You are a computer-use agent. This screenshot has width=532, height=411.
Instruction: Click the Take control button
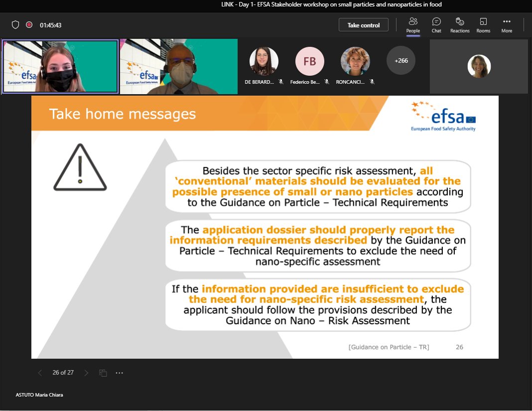tap(363, 24)
